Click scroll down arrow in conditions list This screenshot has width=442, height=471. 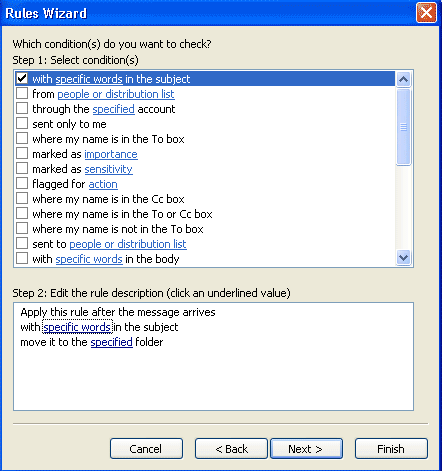(x=403, y=258)
